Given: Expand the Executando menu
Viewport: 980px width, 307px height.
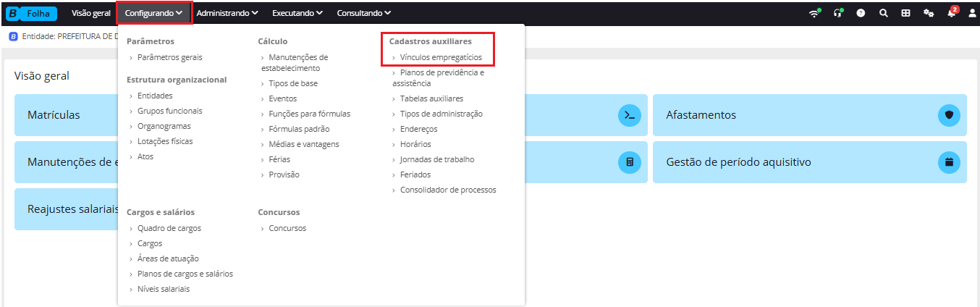Looking at the screenshot, I should [x=297, y=13].
